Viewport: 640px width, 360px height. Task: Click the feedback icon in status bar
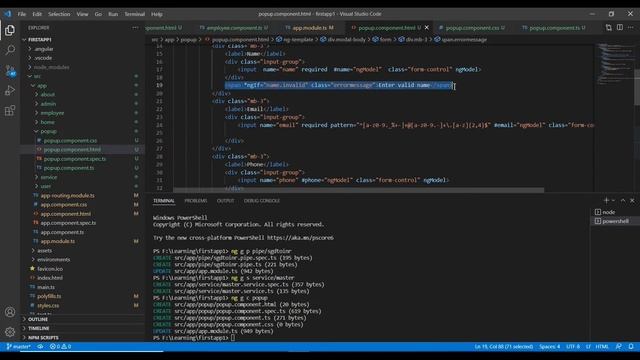pos(619,347)
